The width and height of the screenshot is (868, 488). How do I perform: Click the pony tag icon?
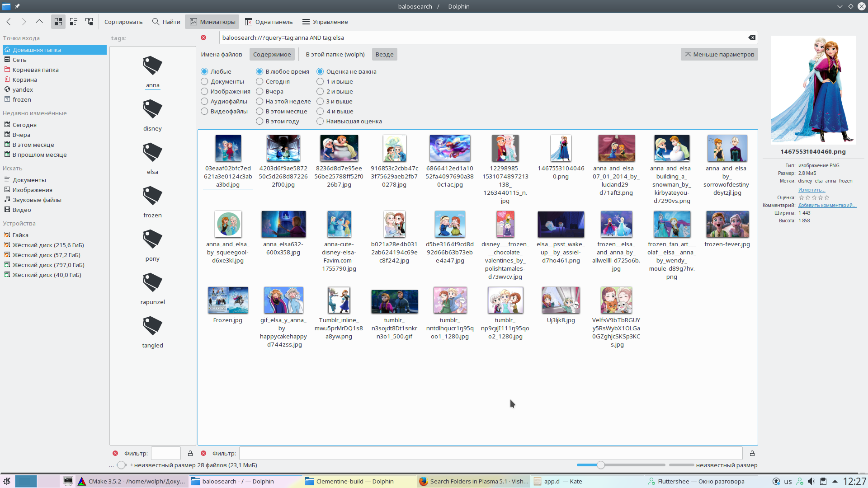tap(152, 239)
